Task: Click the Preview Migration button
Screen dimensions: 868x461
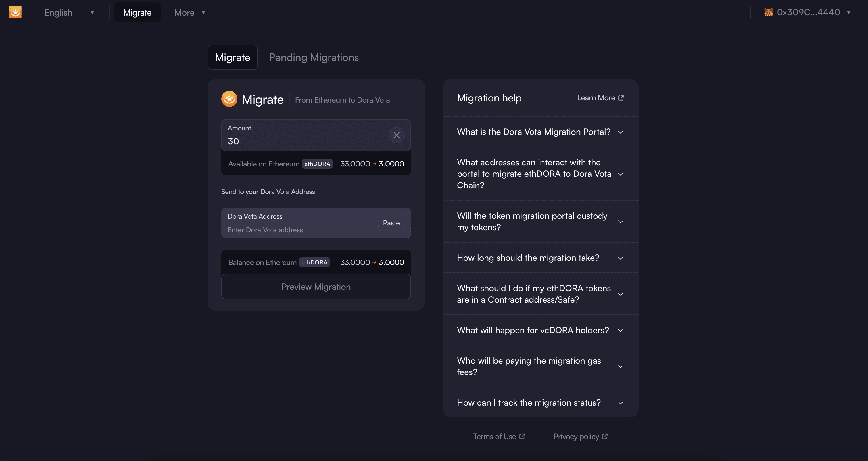Action: click(x=316, y=287)
